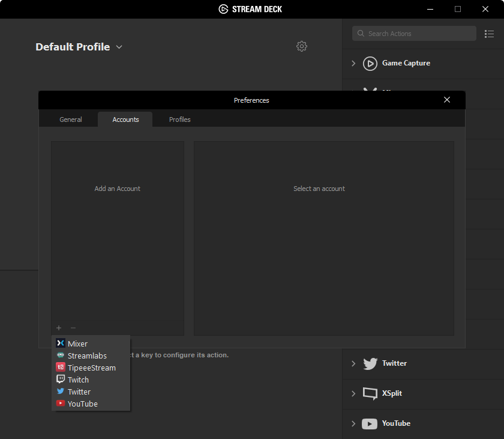Choose Twitter in the account popup

(x=91, y=392)
